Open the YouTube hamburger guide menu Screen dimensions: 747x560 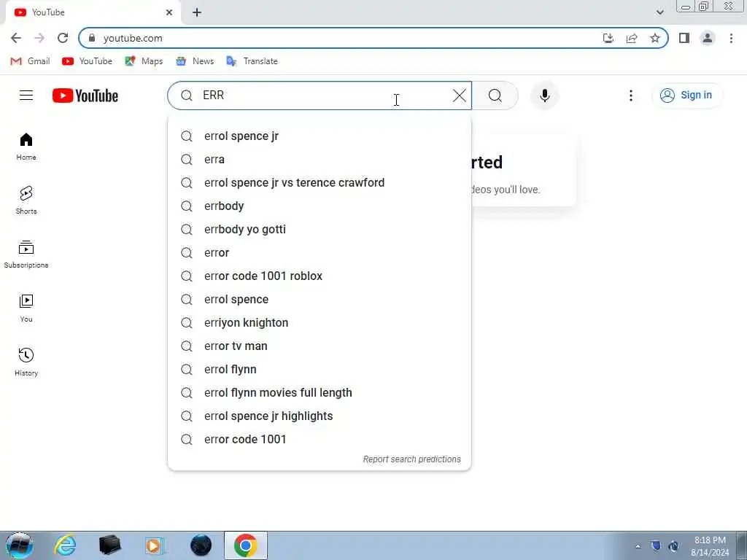[26, 96]
